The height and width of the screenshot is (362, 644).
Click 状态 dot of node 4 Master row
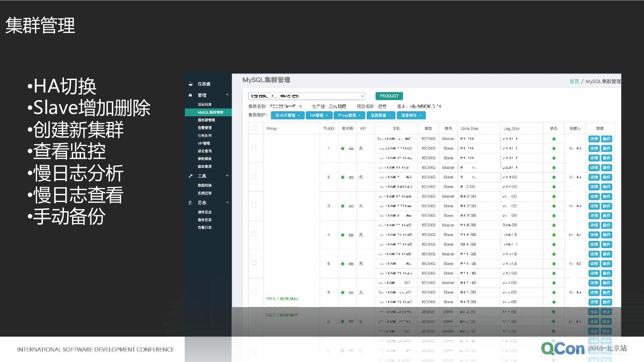554,225
